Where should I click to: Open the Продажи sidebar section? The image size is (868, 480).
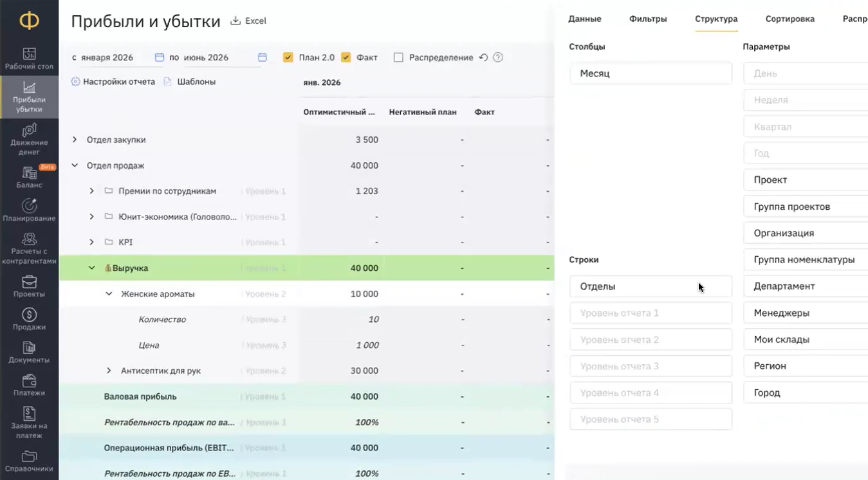click(29, 319)
